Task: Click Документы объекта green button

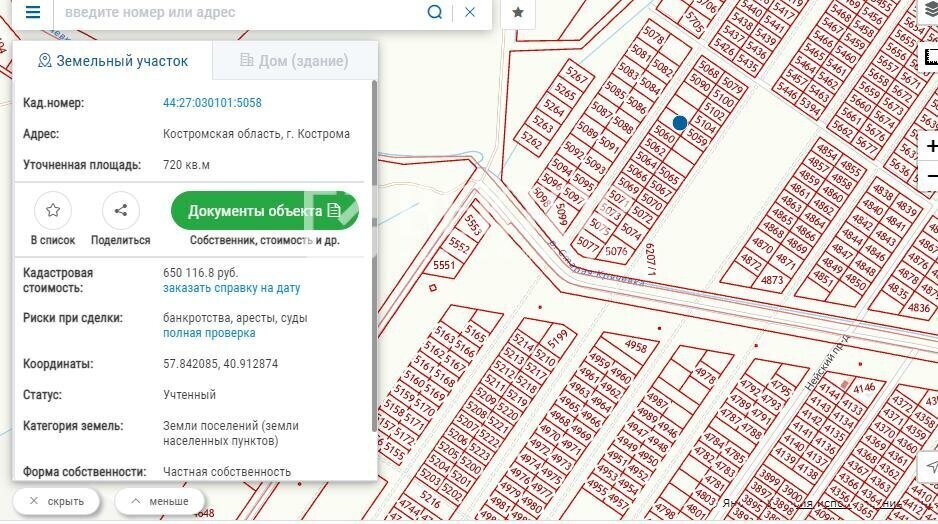Action: (x=264, y=211)
